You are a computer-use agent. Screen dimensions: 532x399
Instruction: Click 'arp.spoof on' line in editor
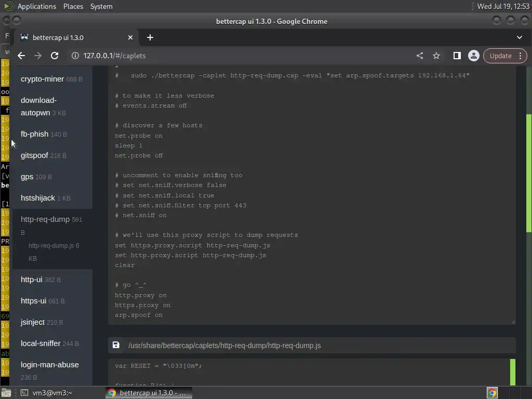138,315
